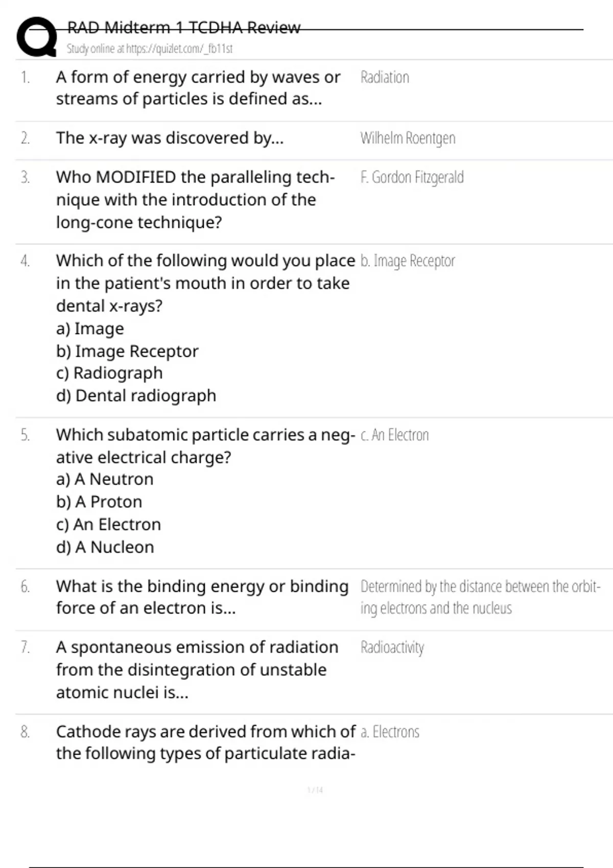Pick option "d) A Nucleon"
The width and height of the screenshot is (613, 868).
(x=105, y=547)
